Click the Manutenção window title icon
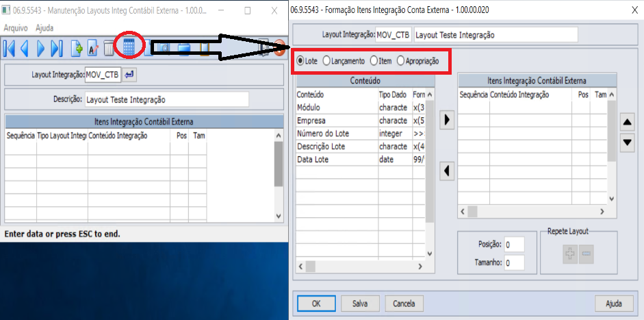Image resolution: width=644 pixels, height=320 pixels. (x=6, y=11)
